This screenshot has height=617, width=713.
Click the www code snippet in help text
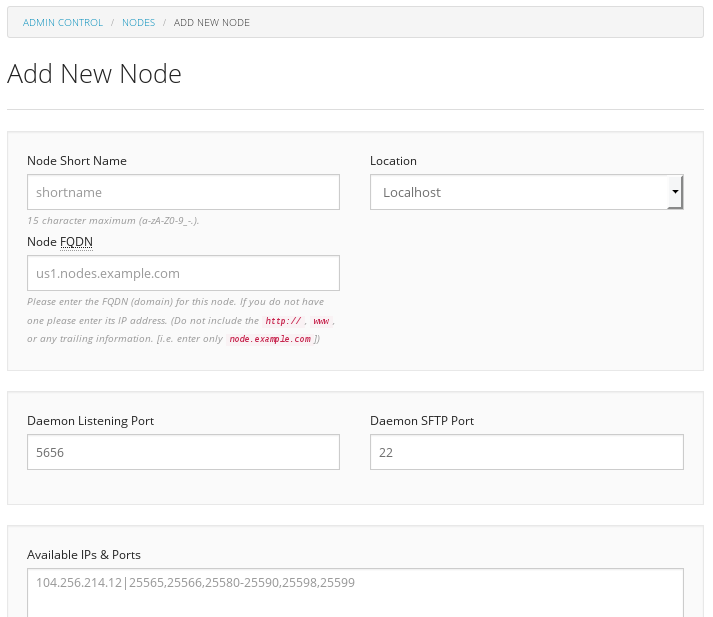coord(321,321)
